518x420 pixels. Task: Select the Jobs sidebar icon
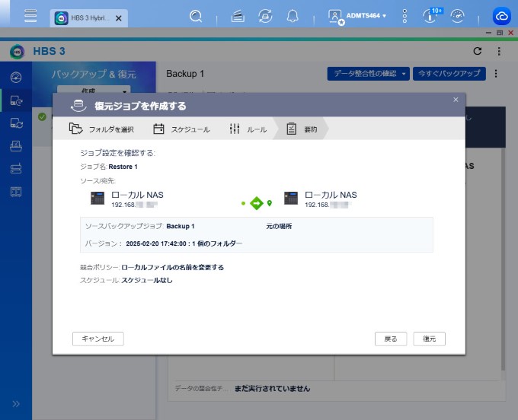pos(16,146)
